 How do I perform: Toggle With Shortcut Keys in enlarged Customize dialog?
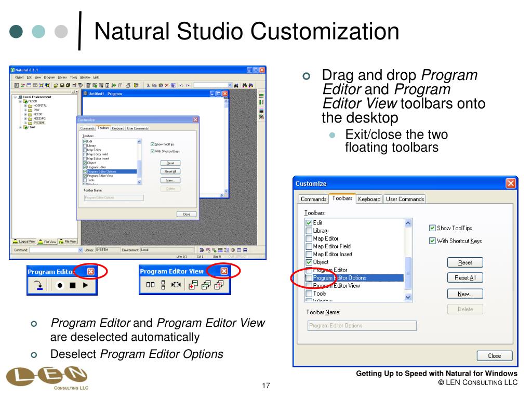tap(432, 241)
